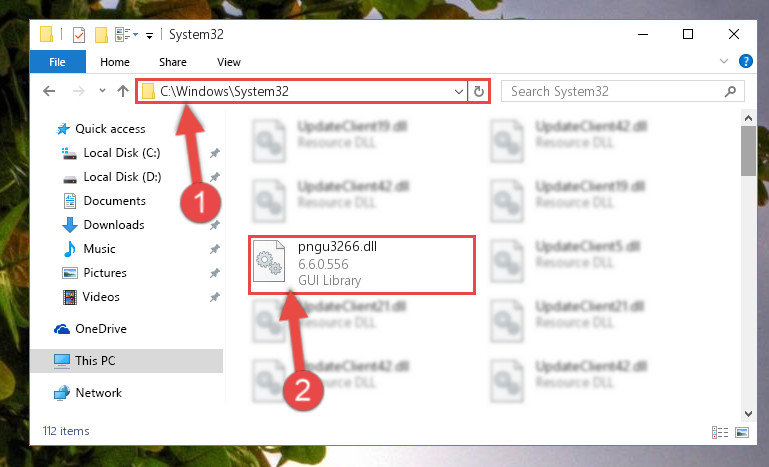Refresh the System32 folder view
The width and height of the screenshot is (769, 467).
click(479, 91)
